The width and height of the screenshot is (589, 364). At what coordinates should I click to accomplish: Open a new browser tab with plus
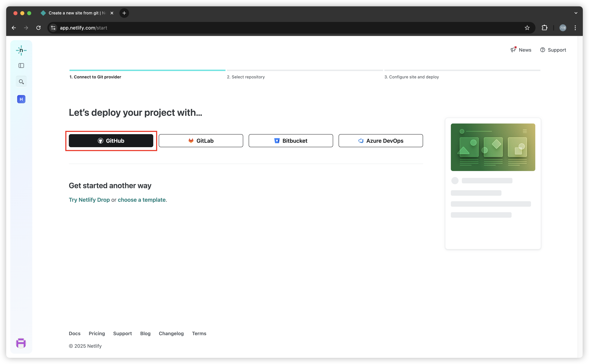(124, 13)
